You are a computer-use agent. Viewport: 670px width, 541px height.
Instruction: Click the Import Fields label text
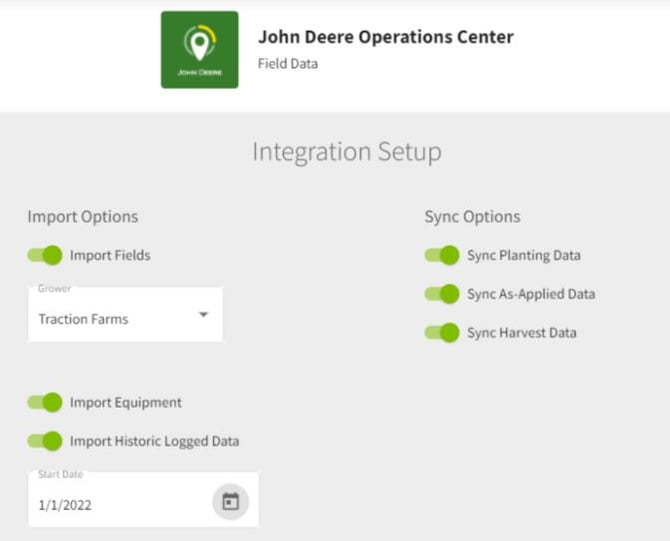click(110, 255)
